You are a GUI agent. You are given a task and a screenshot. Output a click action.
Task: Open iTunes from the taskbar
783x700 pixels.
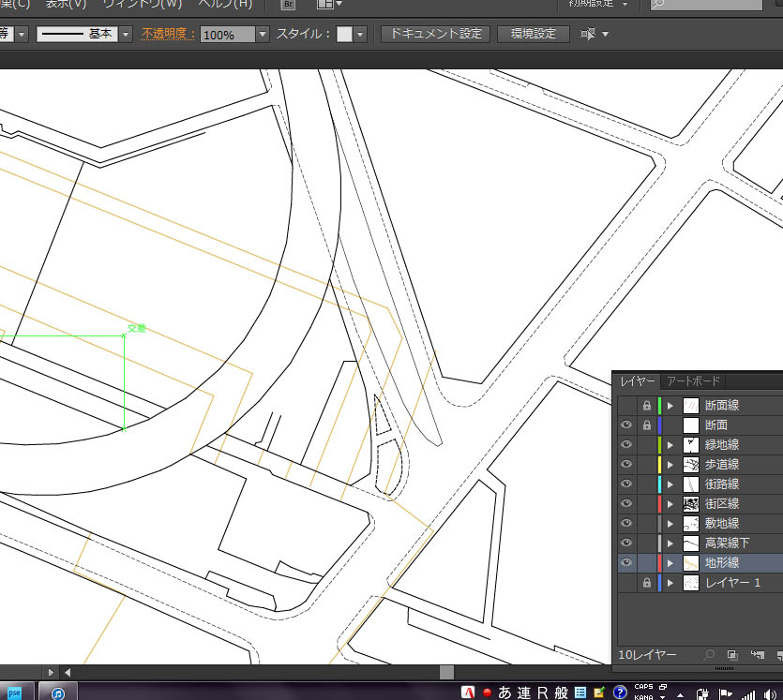(58, 693)
